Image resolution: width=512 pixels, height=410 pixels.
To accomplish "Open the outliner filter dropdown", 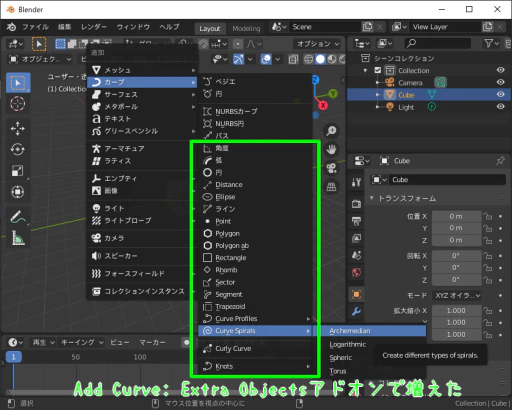I will pyautogui.click(x=492, y=43).
